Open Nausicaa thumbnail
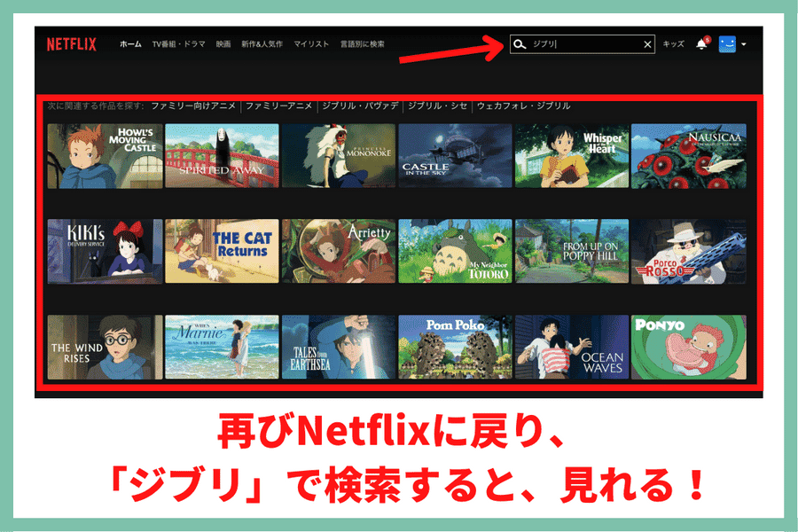The image size is (798, 532). coord(689,156)
